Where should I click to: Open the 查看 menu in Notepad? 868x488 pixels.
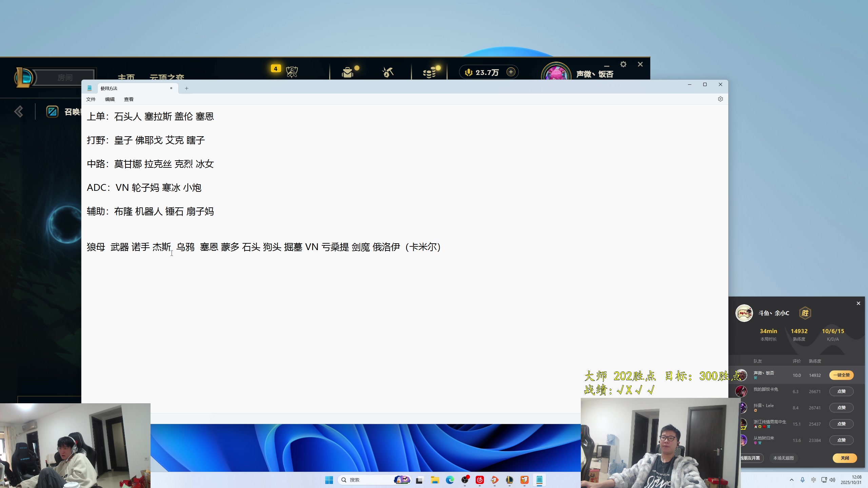(x=129, y=99)
